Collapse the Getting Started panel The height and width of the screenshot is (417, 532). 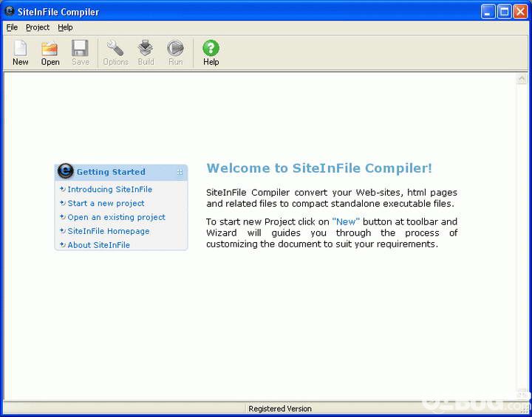pyautogui.click(x=180, y=173)
